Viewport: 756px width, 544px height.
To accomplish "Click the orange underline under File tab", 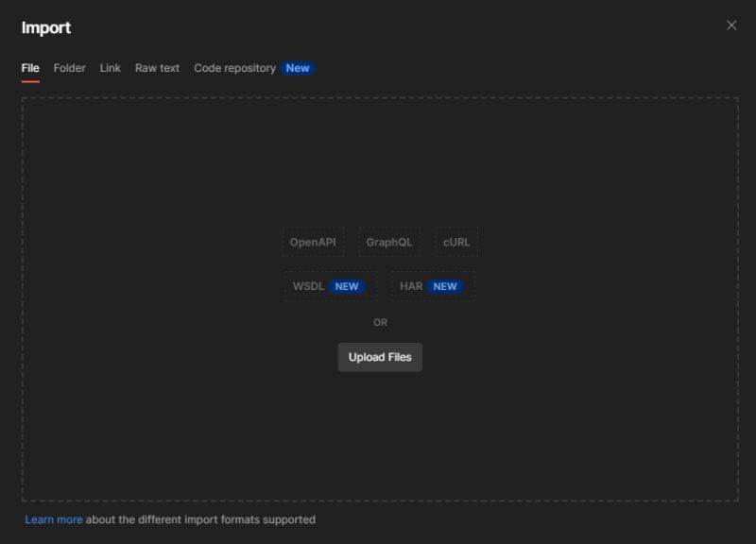I will 30,81.
